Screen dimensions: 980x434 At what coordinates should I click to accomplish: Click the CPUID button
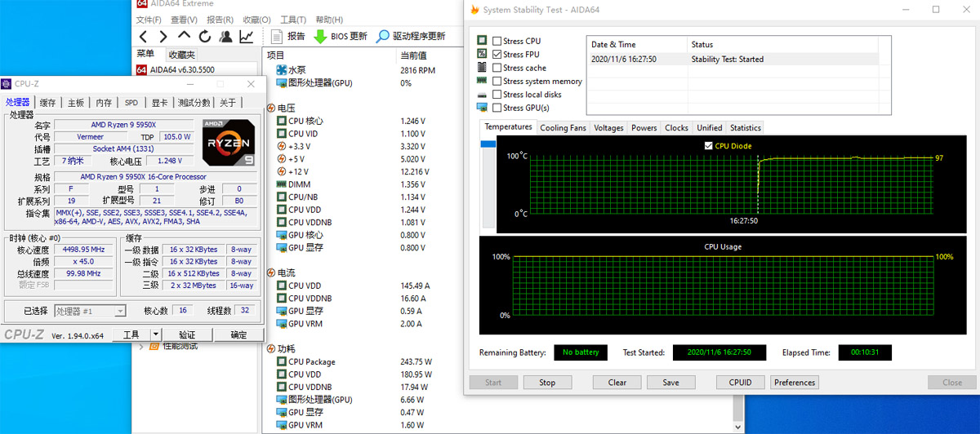coord(741,382)
